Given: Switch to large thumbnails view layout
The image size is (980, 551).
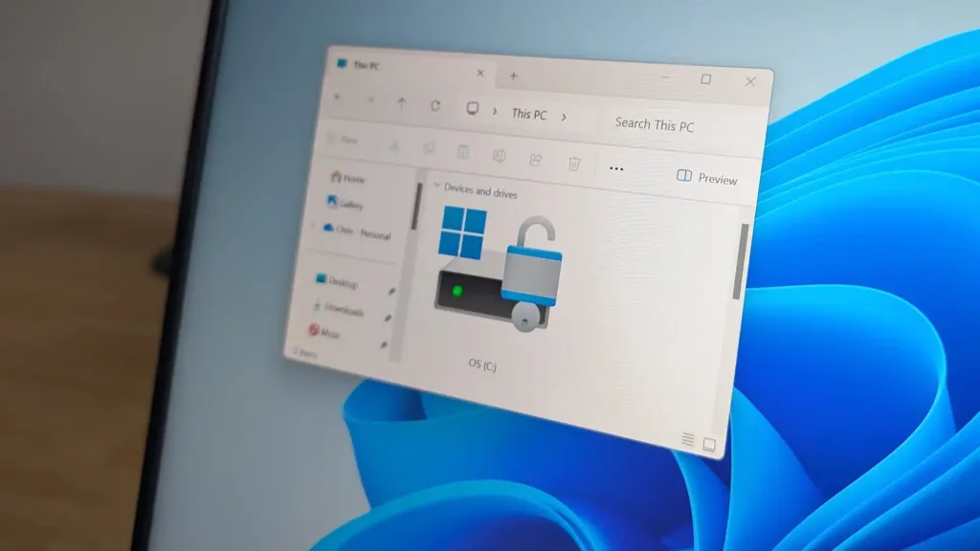Looking at the screenshot, I should tap(709, 445).
